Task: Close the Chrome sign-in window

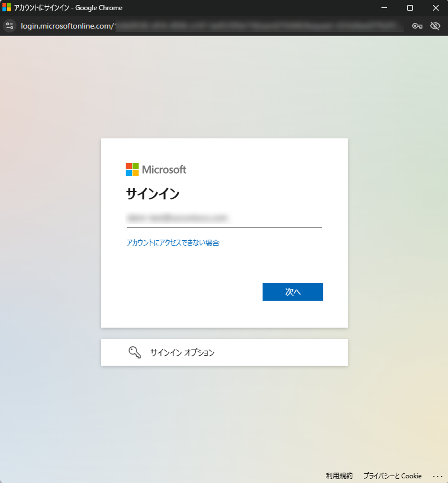Action: pos(436,8)
